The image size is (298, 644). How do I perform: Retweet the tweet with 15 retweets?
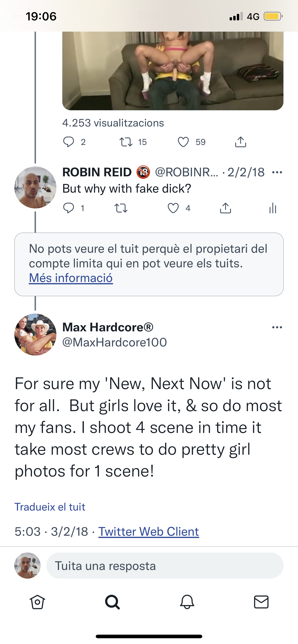[x=126, y=142]
